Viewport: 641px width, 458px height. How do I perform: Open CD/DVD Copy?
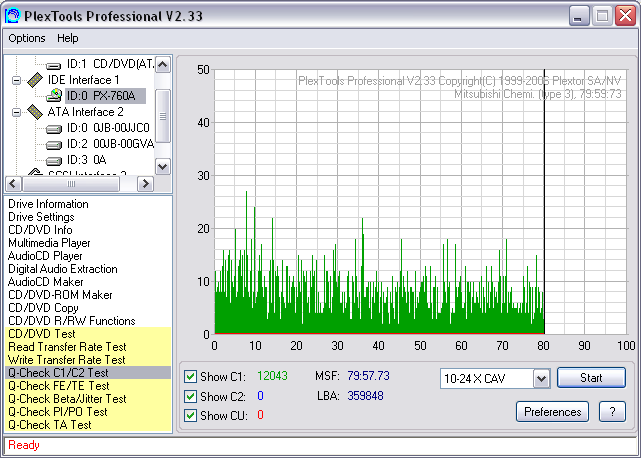(x=43, y=308)
